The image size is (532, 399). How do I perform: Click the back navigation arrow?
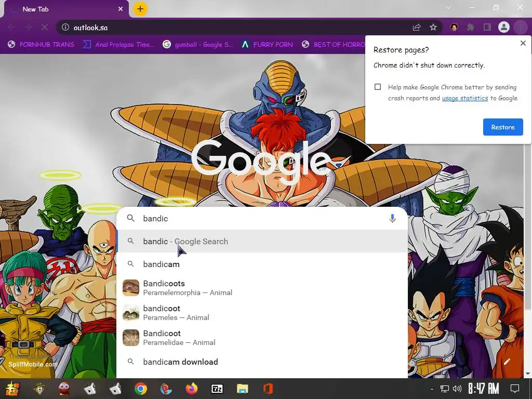(x=11, y=27)
